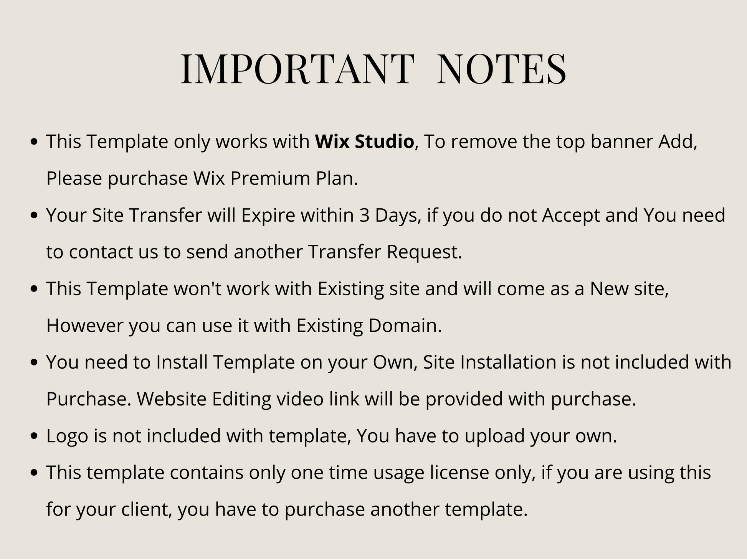This screenshot has width=747, height=560.
Task: Click the bullet before 'This Template won't work'
Action: tap(35, 289)
